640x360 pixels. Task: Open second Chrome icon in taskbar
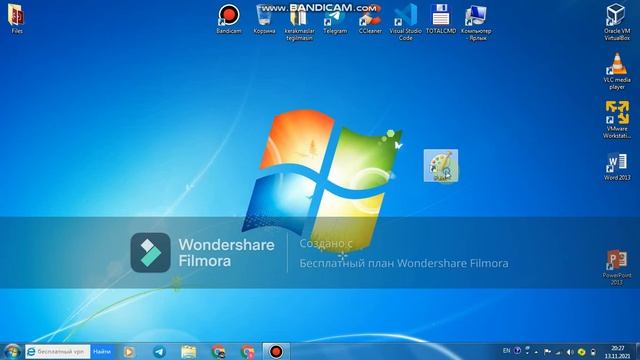(247, 351)
